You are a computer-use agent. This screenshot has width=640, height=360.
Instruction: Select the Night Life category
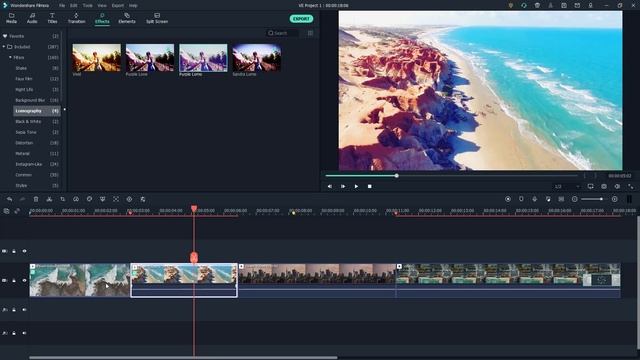pyautogui.click(x=37, y=89)
